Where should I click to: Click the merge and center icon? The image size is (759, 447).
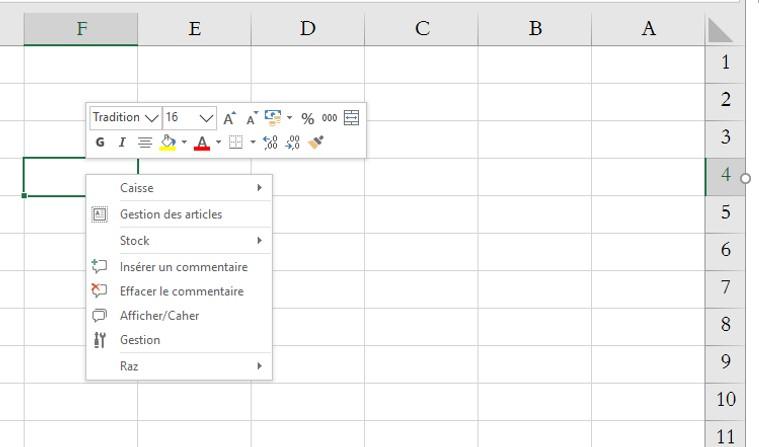click(x=351, y=118)
